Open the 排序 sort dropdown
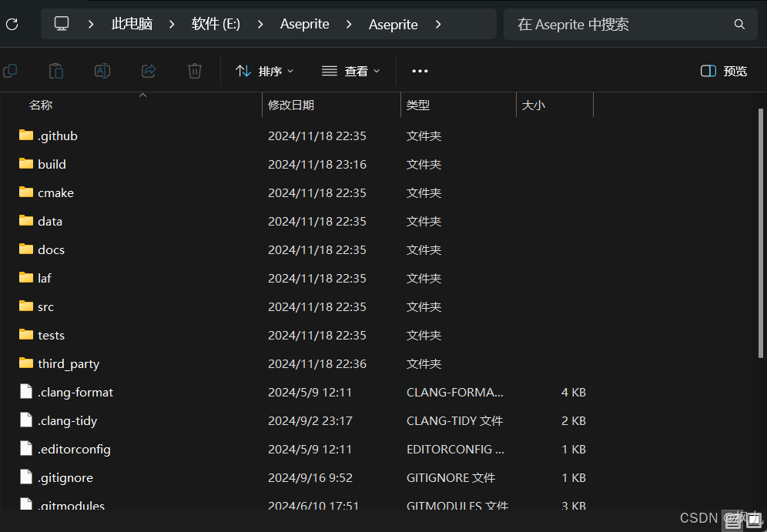Image resolution: width=767 pixels, height=532 pixels. 265,71
